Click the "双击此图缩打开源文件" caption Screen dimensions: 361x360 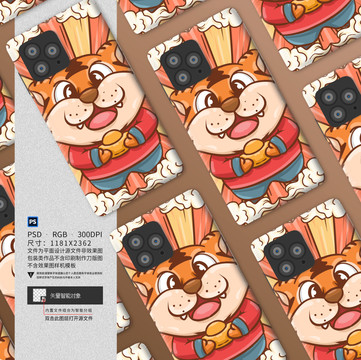click(x=69, y=318)
